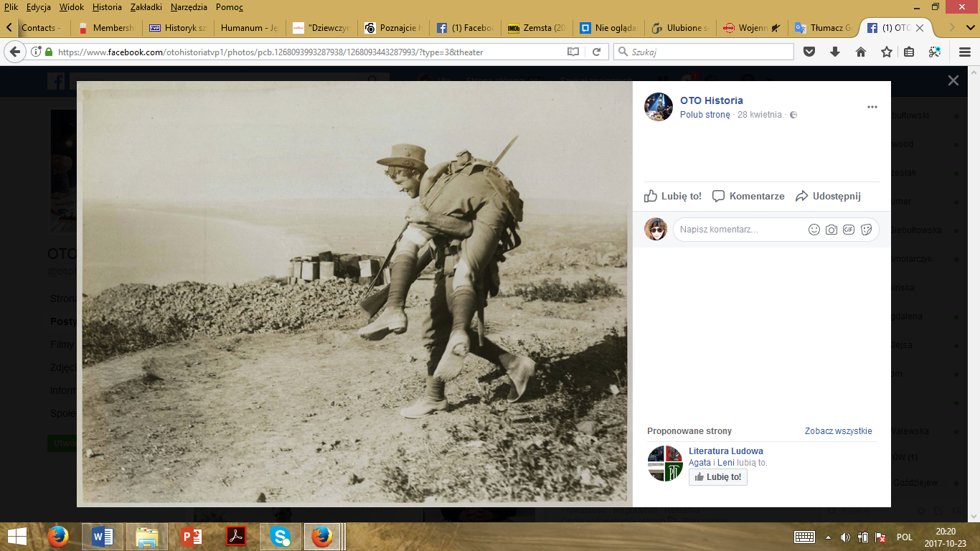Screen dimensions: 980x551
Task: Click Polub stronę link
Action: point(705,115)
